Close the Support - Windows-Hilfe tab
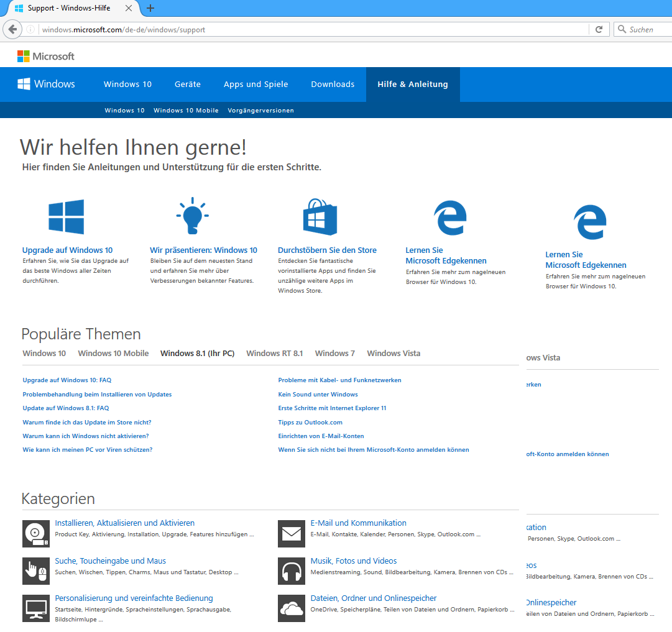This screenshot has height=632, width=672. pos(129,8)
